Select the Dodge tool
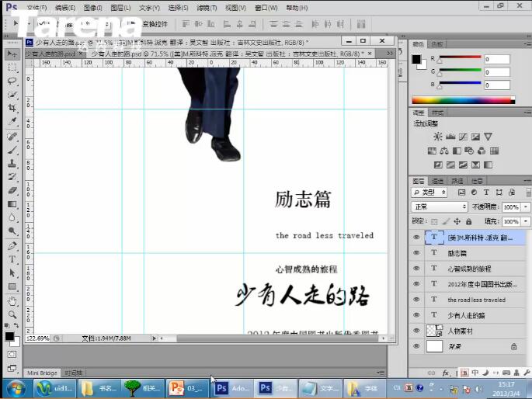Viewport: 532px width, 399px height. pyautogui.click(x=12, y=231)
